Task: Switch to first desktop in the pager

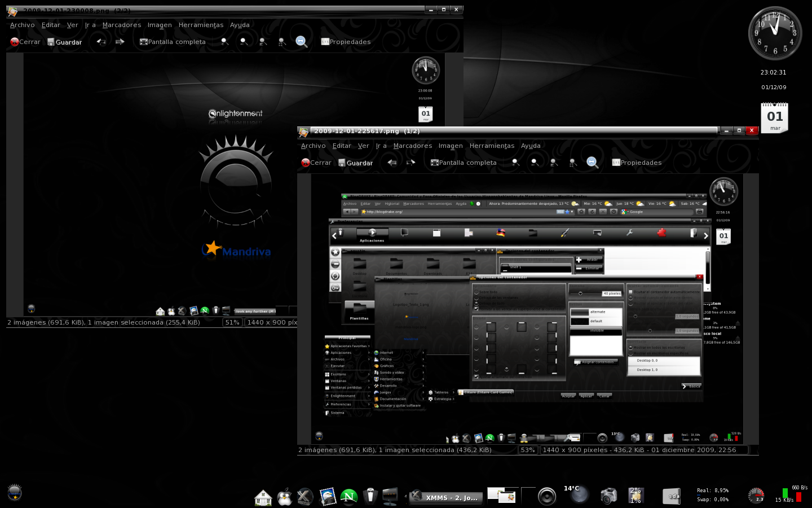Action: [x=502, y=495]
